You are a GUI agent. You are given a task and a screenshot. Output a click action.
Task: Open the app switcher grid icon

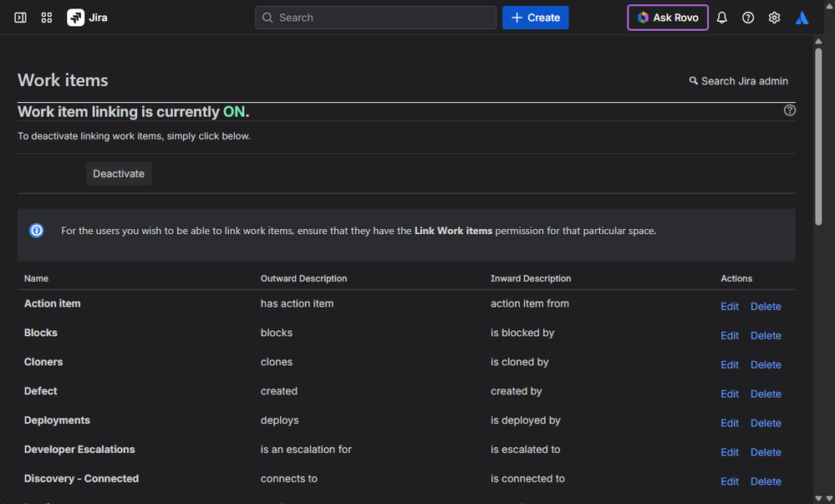pyautogui.click(x=47, y=18)
